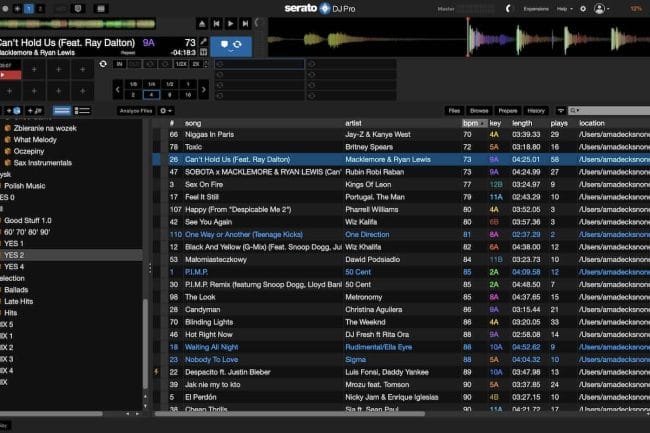
Task: Open the deck track menu icon below pencil
Action: tap(204, 52)
